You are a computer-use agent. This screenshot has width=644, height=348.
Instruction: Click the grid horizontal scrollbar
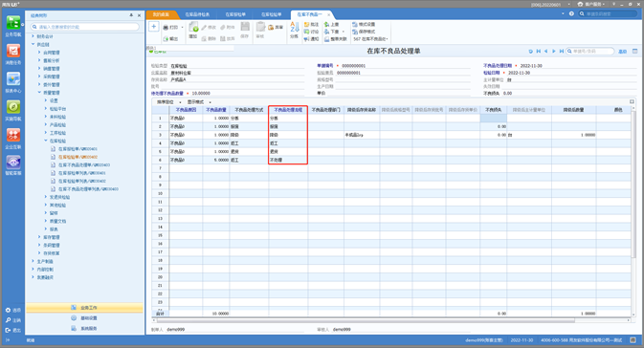(366, 320)
